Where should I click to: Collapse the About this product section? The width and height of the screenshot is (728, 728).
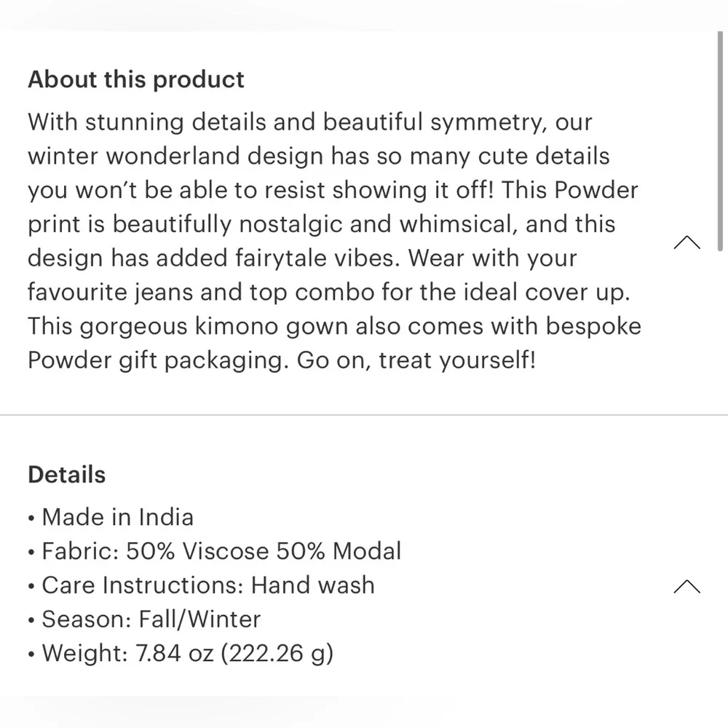pyautogui.click(x=687, y=242)
